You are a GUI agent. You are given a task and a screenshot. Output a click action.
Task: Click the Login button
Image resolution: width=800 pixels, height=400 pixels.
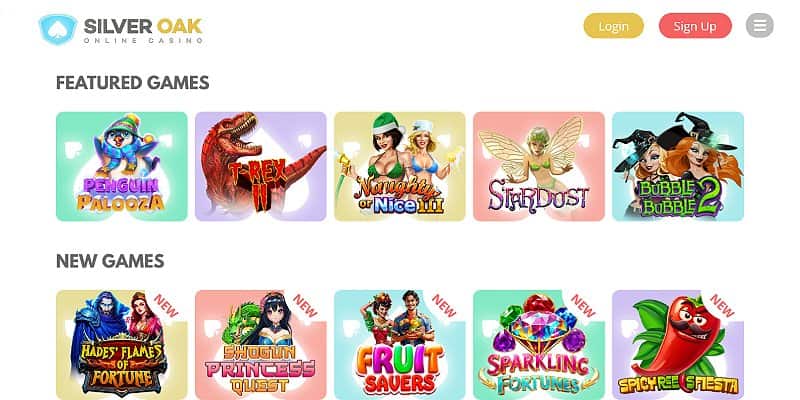[614, 26]
